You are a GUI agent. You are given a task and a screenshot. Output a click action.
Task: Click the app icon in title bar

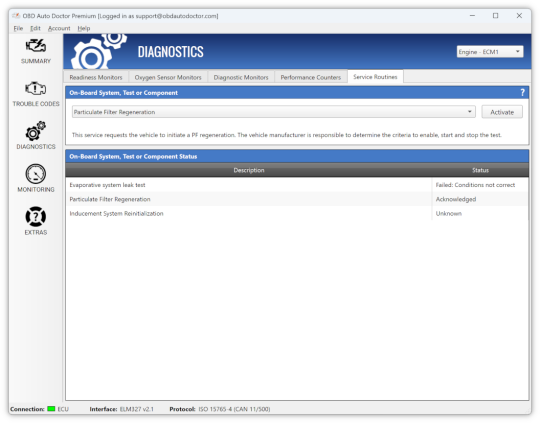(16, 16)
